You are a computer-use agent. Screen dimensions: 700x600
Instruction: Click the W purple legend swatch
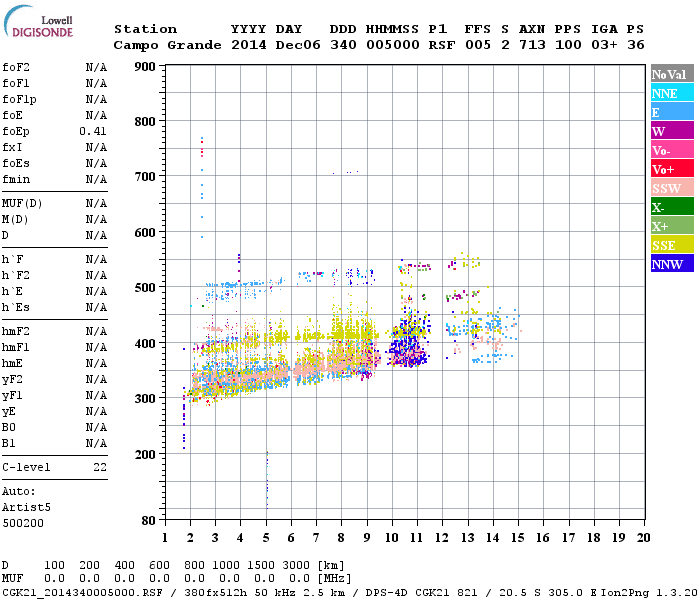tap(672, 130)
